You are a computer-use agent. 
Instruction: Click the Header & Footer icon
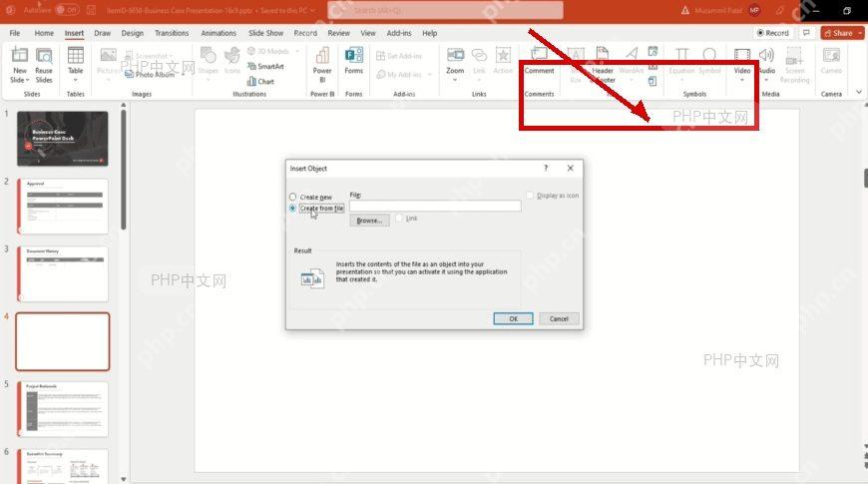tap(603, 54)
